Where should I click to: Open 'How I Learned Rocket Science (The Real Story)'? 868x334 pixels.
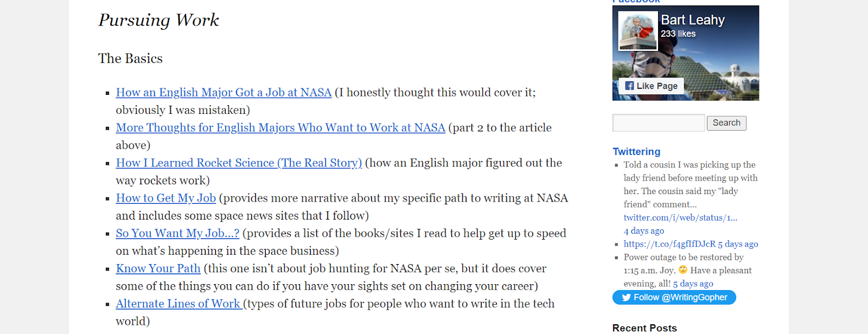[x=239, y=163]
